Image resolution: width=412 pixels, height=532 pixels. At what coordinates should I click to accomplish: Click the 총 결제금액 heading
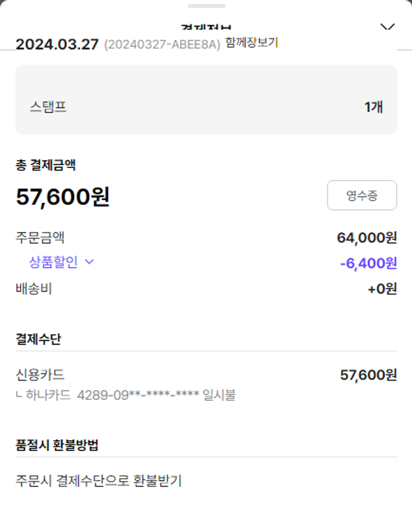[x=46, y=164]
